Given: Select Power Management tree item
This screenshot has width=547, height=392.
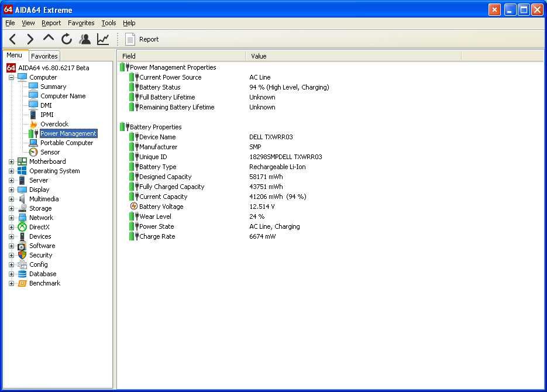Looking at the screenshot, I should tap(68, 133).
